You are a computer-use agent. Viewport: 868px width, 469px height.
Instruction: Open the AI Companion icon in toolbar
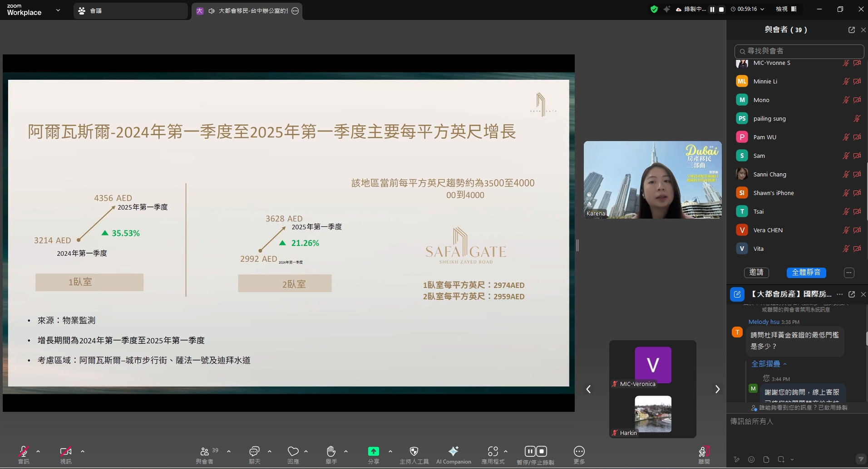(453, 451)
